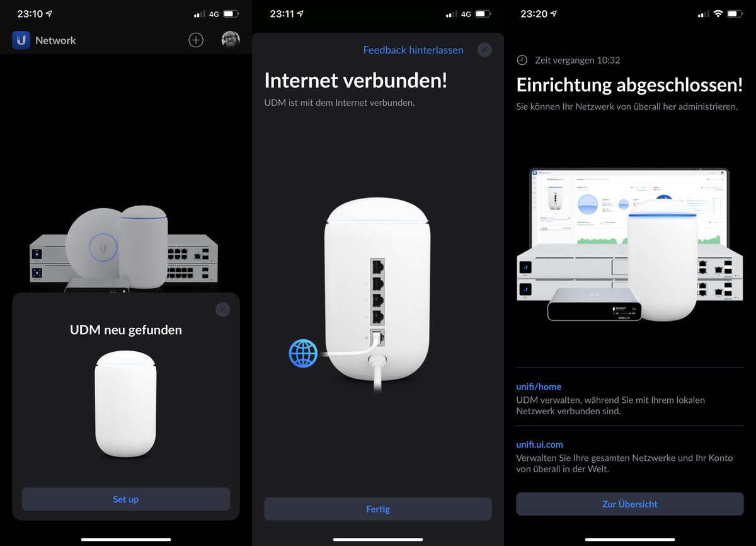This screenshot has width=756, height=546.
Task: Tap the battery icon in first screen
Action: (x=231, y=14)
